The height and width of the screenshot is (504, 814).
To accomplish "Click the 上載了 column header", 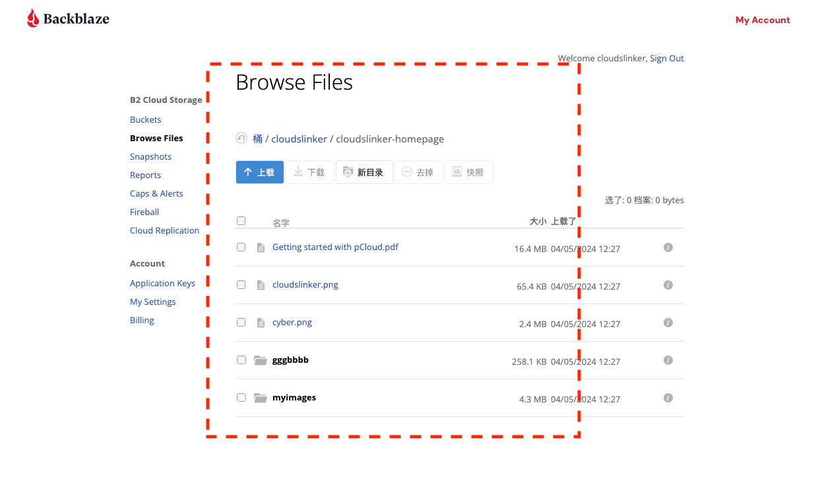I will coord(563,221).
